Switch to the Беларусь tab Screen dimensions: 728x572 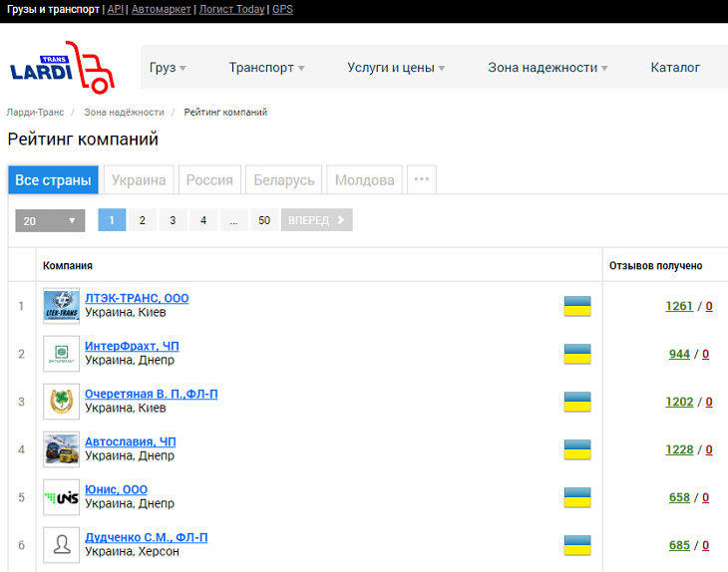click(283, 179)
